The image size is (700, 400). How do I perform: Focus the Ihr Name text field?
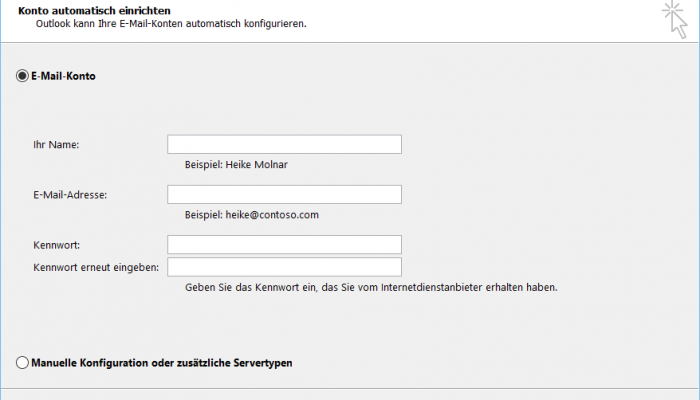(284, 144)
